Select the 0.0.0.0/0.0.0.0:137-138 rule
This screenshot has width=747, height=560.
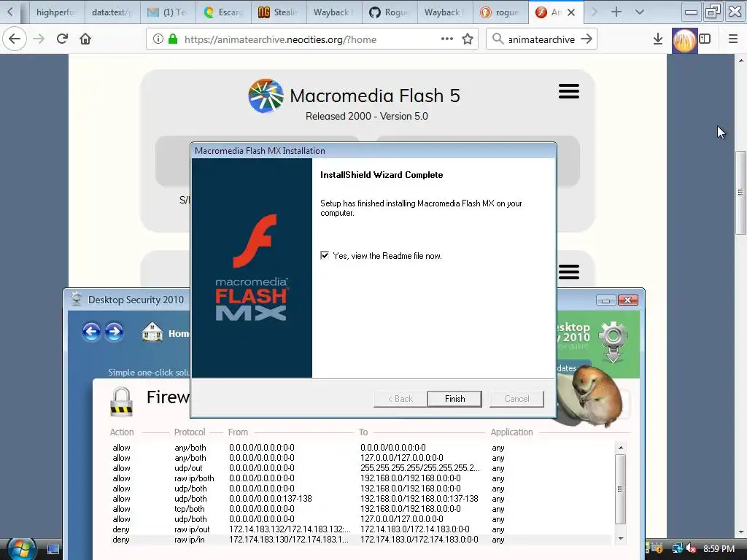coord(360,499)
